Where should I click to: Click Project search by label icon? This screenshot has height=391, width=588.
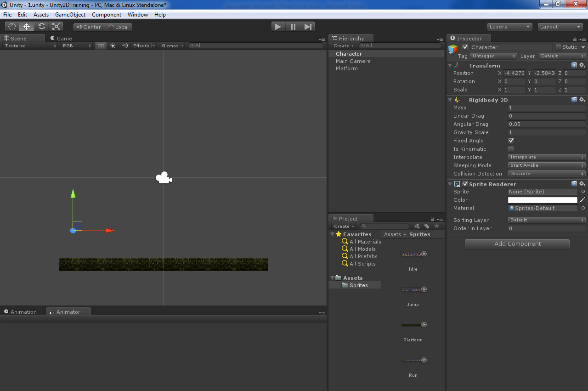(x=427, y=226)
